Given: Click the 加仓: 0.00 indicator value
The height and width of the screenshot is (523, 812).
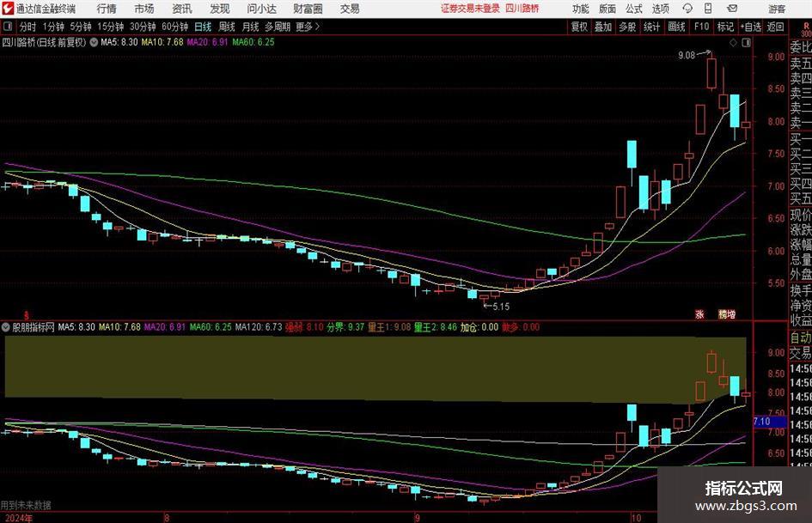Looking at the screenshot, I should pos(479,327).
